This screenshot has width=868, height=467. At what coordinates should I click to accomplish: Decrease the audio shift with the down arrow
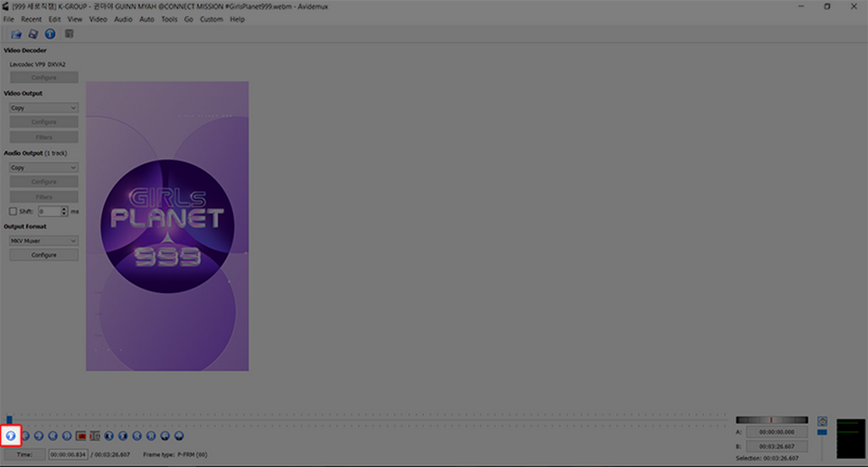coord(64,214)
